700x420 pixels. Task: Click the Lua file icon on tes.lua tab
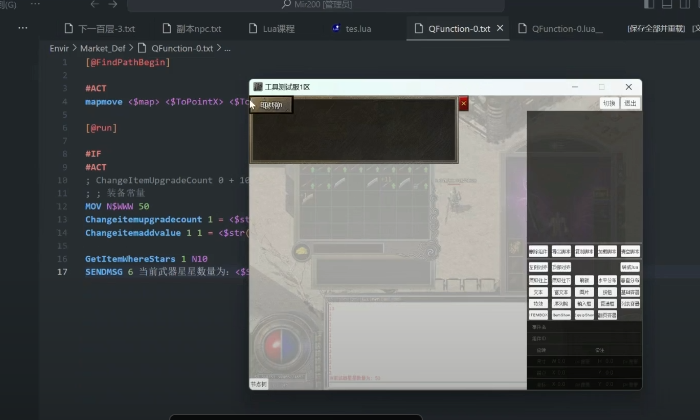click(x=338, y=29)
